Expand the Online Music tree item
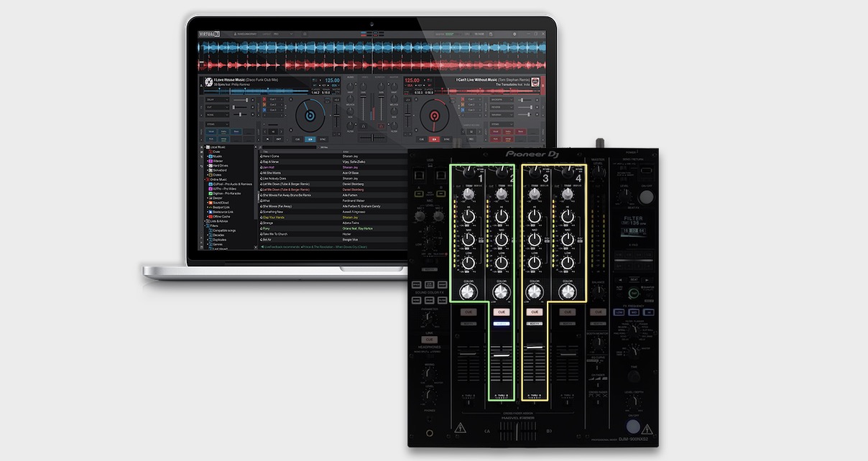Viewport: 868px width, 461px height. [x=206, y=179]
